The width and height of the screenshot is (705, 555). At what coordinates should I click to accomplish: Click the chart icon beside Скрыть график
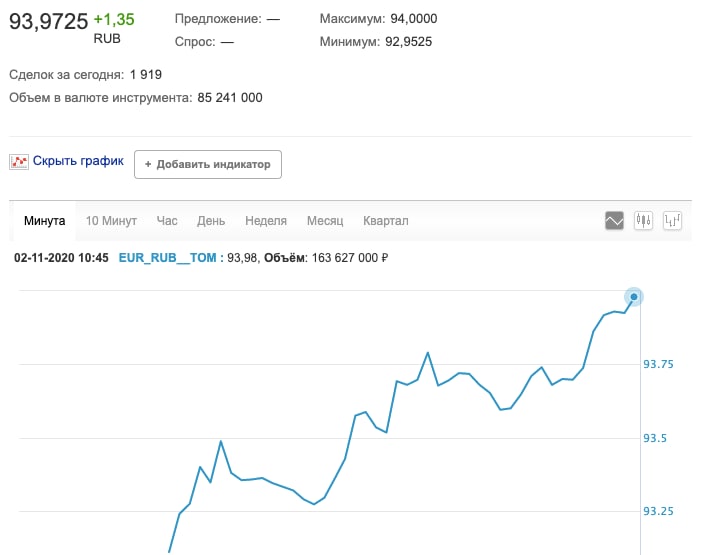click(x=19, y=161)
